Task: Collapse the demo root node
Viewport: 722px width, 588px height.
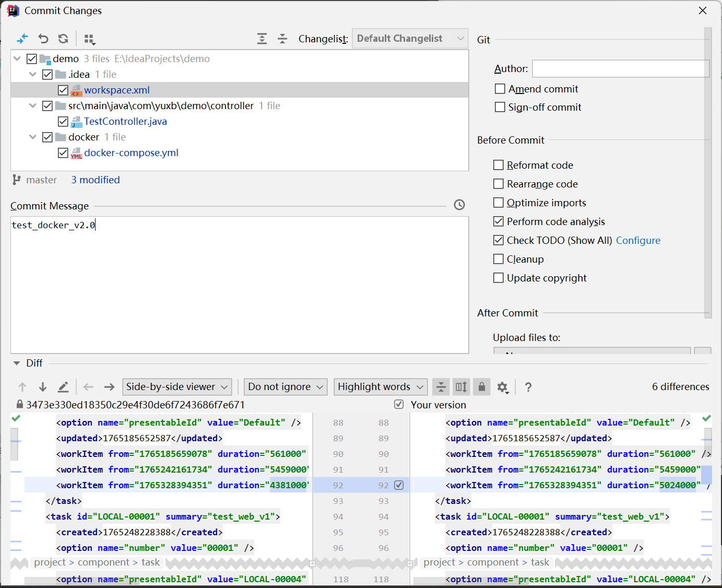Action: pyautogui.click(x=17, y=58)
